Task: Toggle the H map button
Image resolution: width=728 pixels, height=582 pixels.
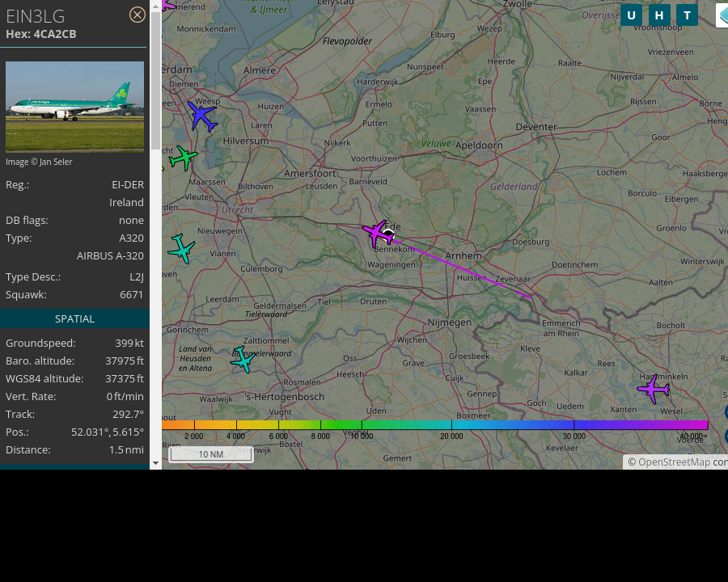Action: 658,15
